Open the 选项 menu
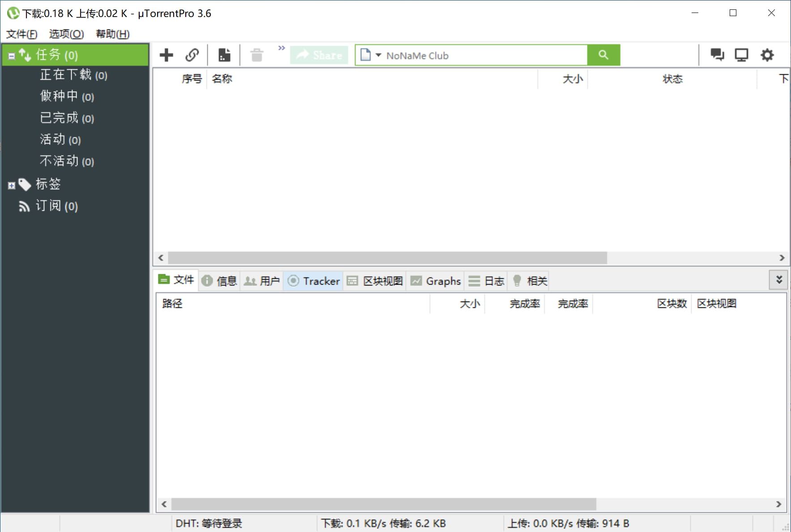This screenshot has width=791, height=532. pyautogui.click(x=65, y=34)
